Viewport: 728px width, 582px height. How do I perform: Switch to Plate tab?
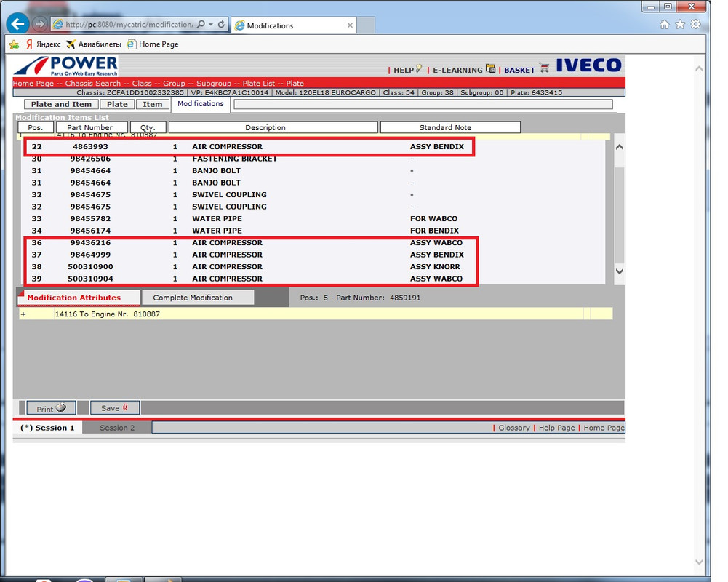[x=117, y=104]
